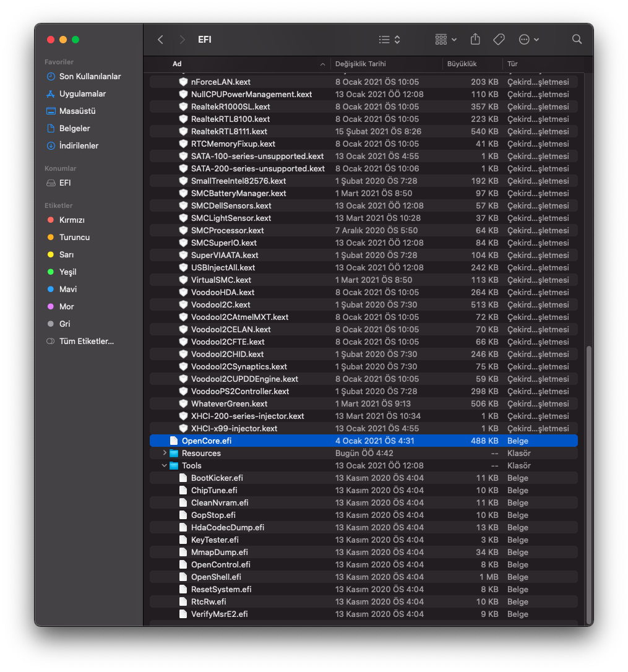
Task: Sort by Değişiklik Tarihi column header
Action: [361, 64]
